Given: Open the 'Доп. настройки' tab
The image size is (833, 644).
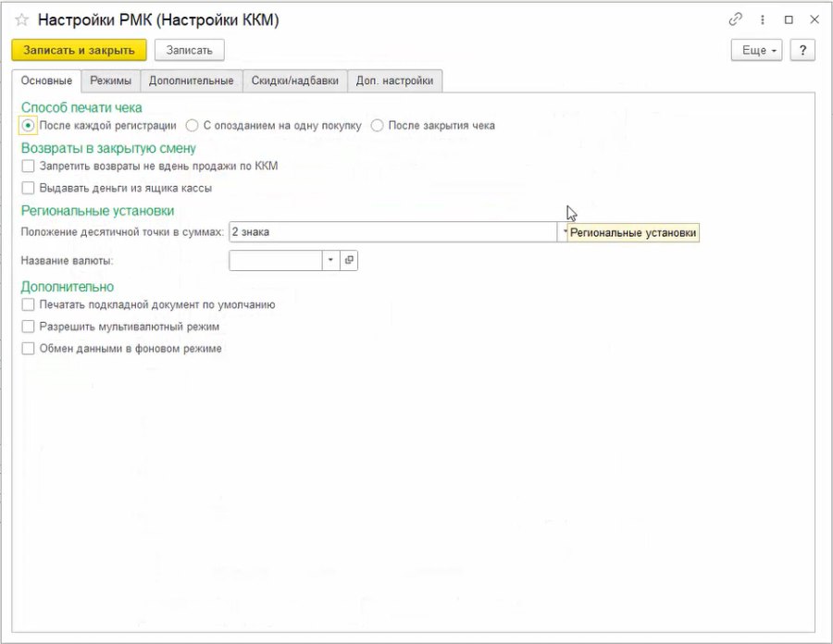Looking at the screenshot, I should pos(394,80).
